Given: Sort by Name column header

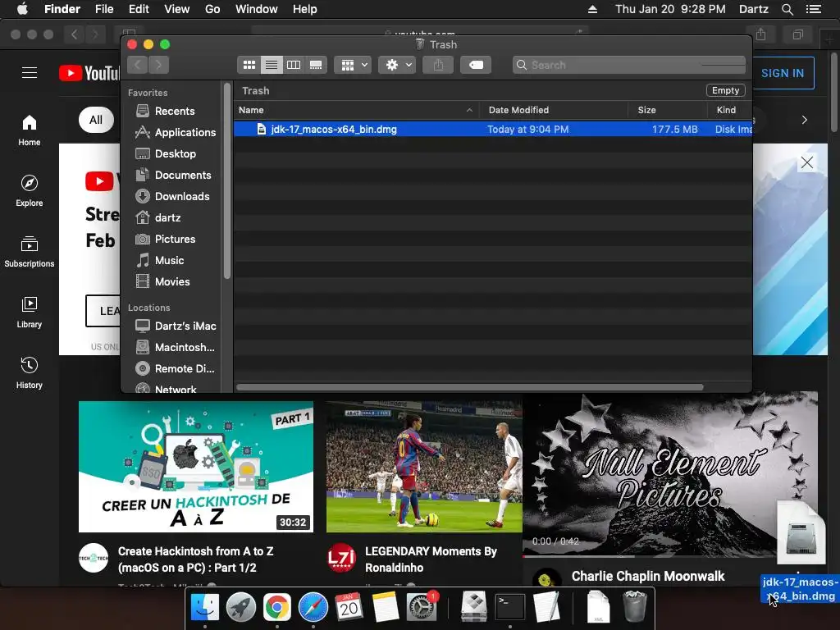Looking at the screenshot, I should pos(356,110).
